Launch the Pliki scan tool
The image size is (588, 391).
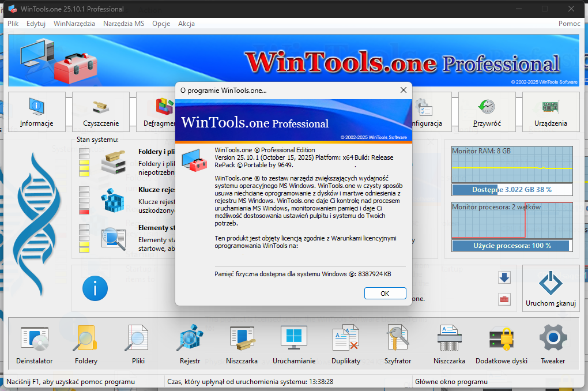coord(138,344)
